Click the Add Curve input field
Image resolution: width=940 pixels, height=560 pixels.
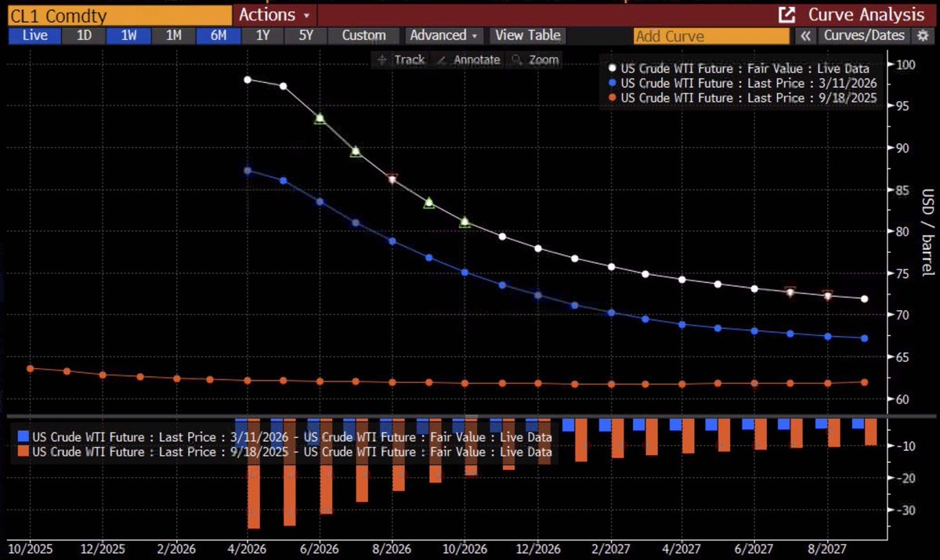711,36
